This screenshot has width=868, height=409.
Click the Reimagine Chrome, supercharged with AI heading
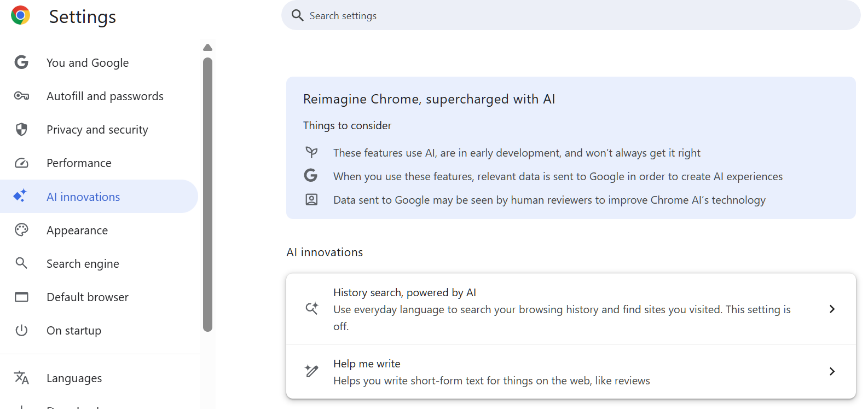click(429, 99)
